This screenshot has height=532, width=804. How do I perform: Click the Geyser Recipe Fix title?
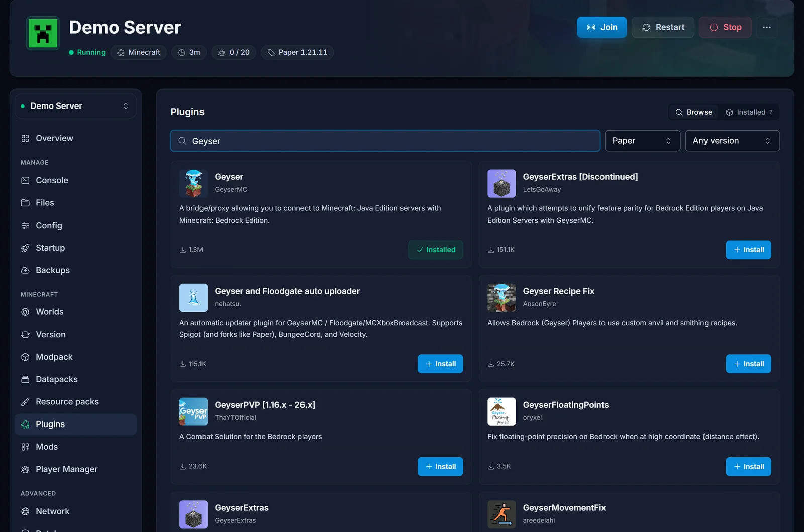558,291
